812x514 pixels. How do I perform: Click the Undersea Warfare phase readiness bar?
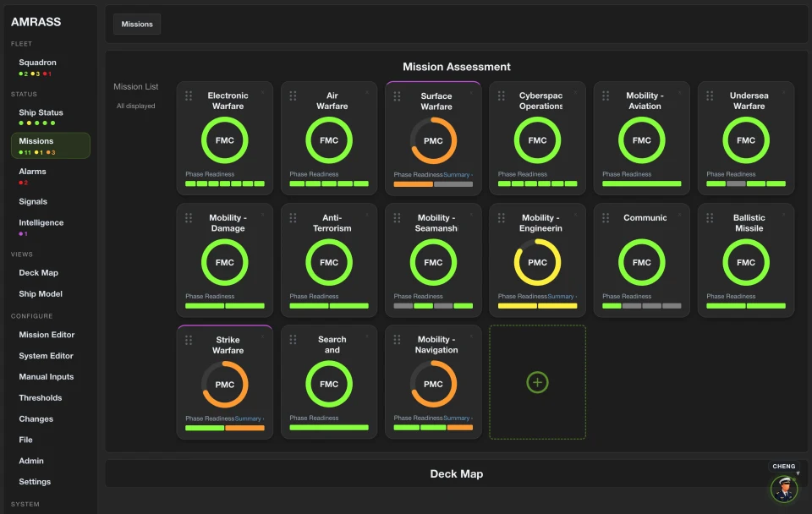[746, 183]
